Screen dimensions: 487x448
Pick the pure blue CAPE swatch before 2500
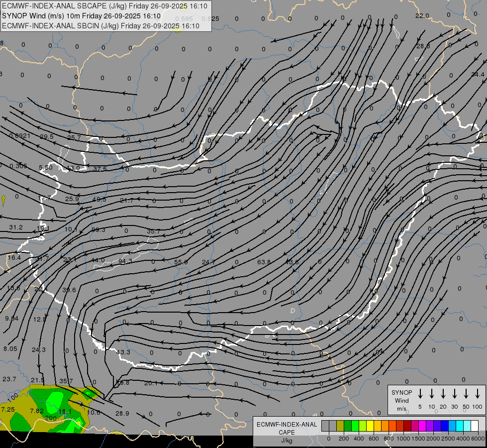pyautogui.click(x=444, y=426)
